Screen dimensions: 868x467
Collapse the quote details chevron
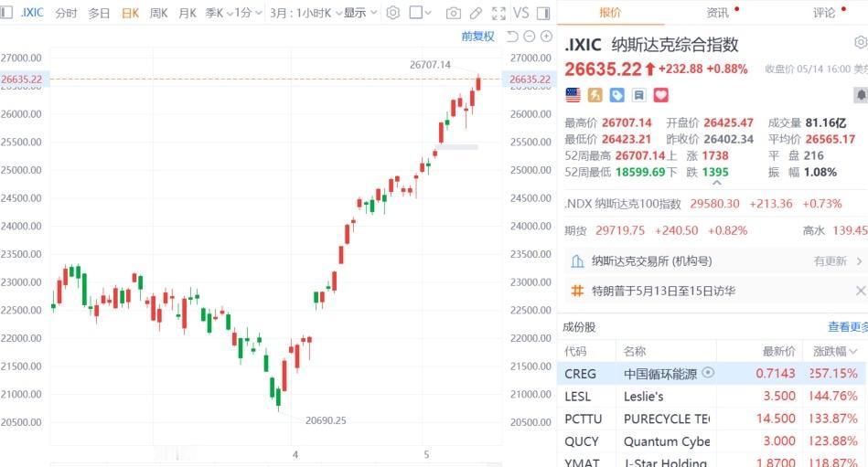716,183
